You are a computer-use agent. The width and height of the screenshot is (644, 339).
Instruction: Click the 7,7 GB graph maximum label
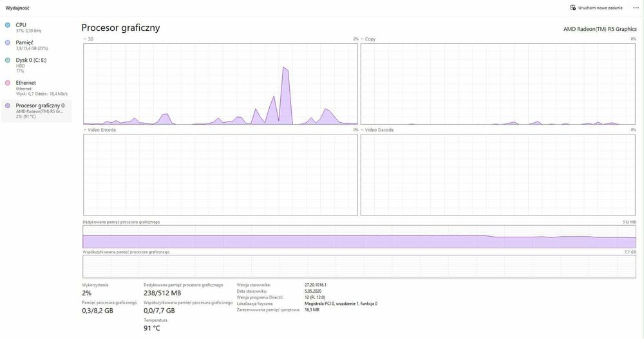pyautogui.click(x=630, y=252)
